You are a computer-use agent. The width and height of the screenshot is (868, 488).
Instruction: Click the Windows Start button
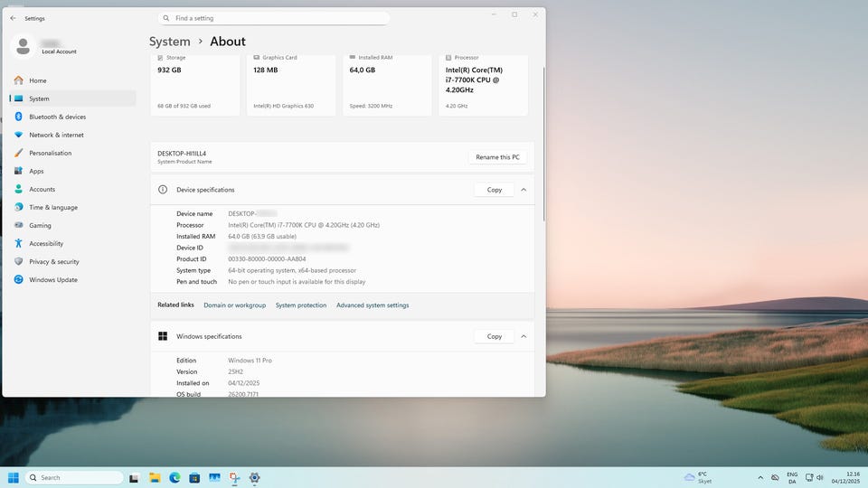[14, 477]
